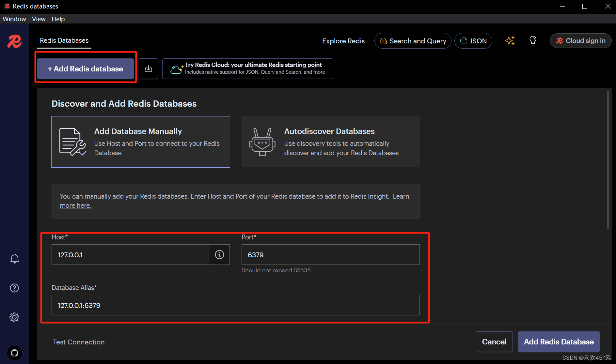Minimize the Redis databases window
The width and height of the screenshot is (616, 364).
562,7
